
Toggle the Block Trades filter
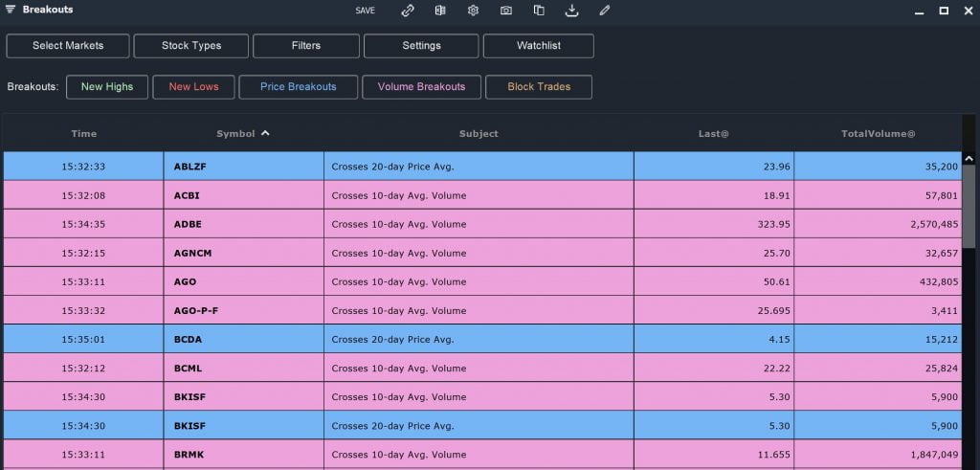(539, 87)
